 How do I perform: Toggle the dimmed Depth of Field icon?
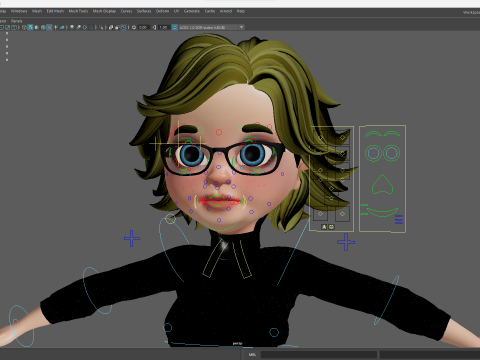[x=91, y=27]
